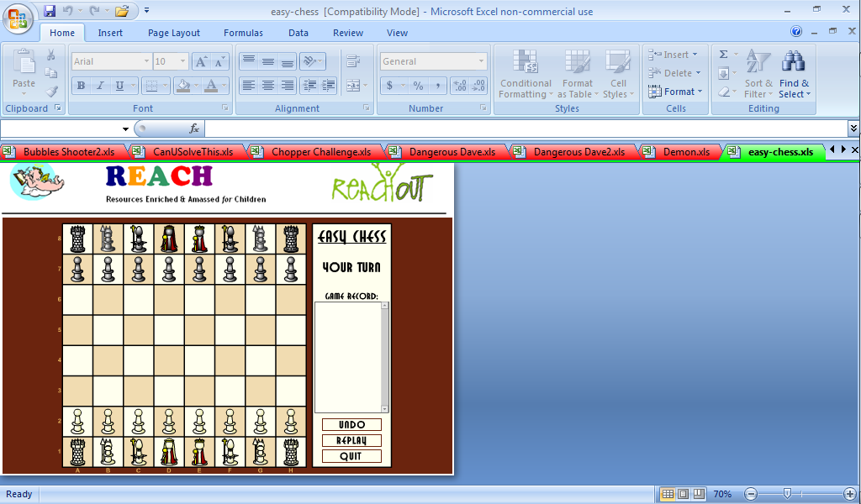Click the Undo arrow in quick access toolbar
The height and width of the screenshot is (504, 861).
tap(67, 11)
